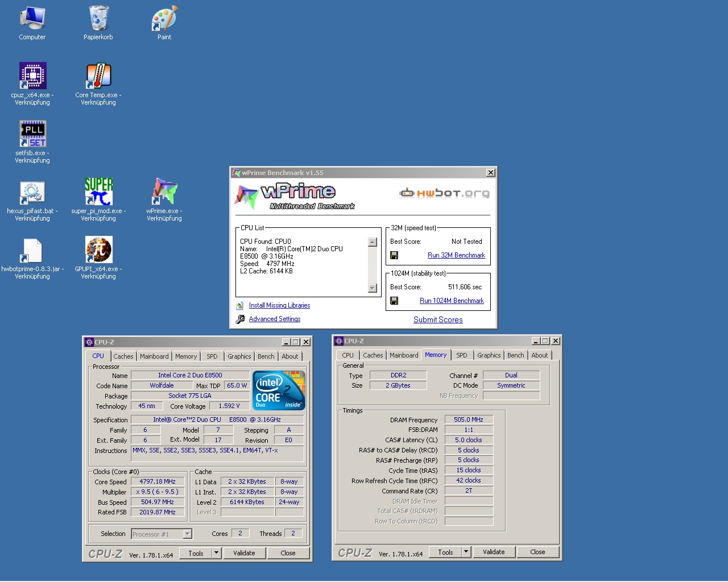Open Graphics tab in left CPU-Z
This screenshot has width=728, height=582.
coord(239,356)
